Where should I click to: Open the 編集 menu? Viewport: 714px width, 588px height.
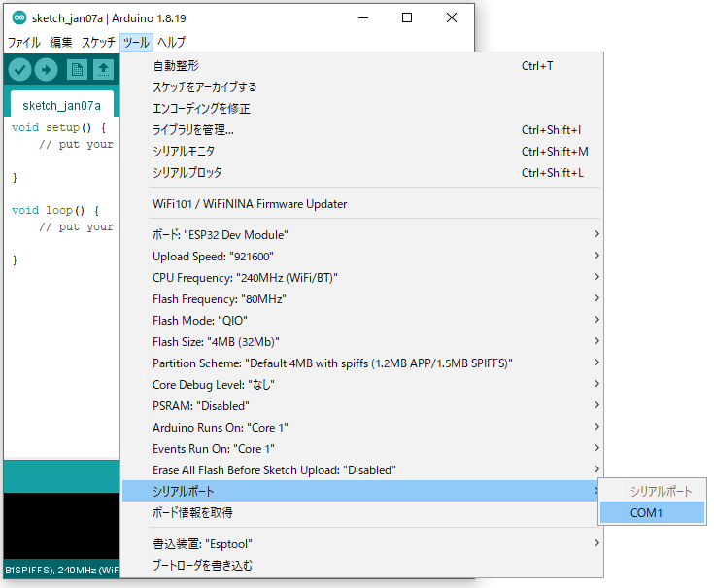click(61, 43)
